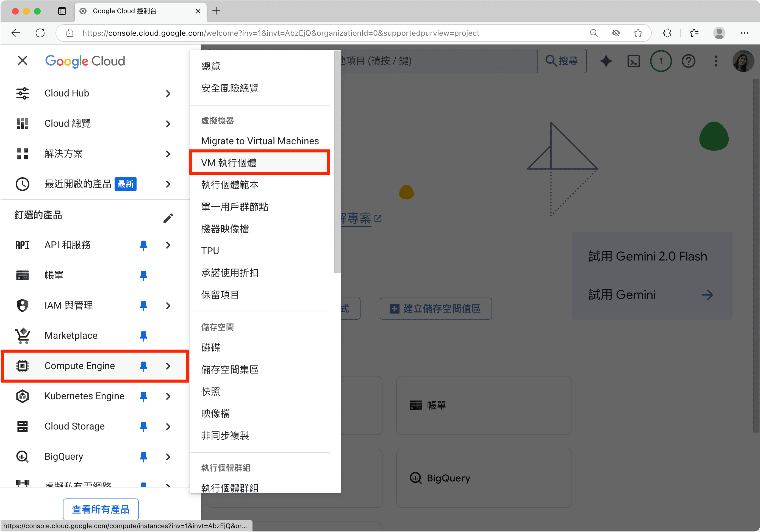Open notifications badge showing 1
The image size is (760, 532).
coord(661,61)
